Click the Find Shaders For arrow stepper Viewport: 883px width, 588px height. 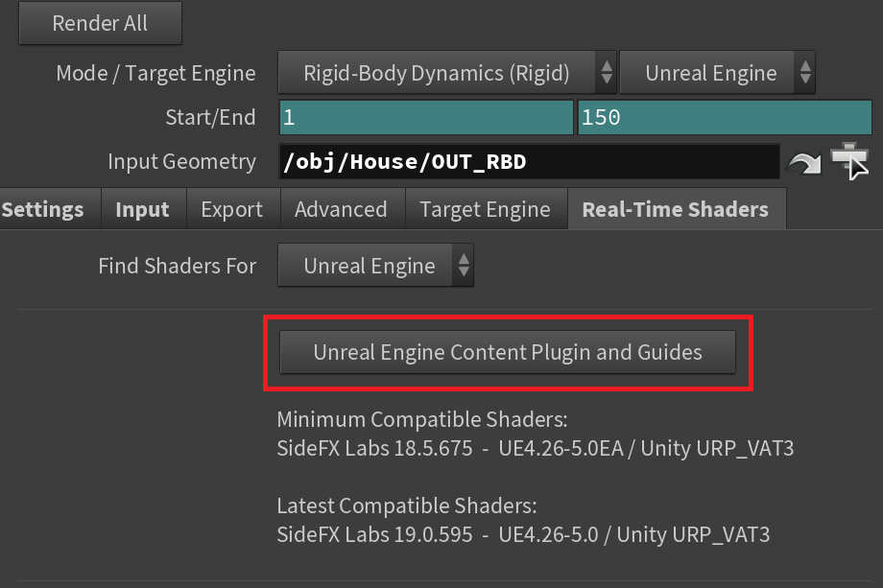point(464,265)
